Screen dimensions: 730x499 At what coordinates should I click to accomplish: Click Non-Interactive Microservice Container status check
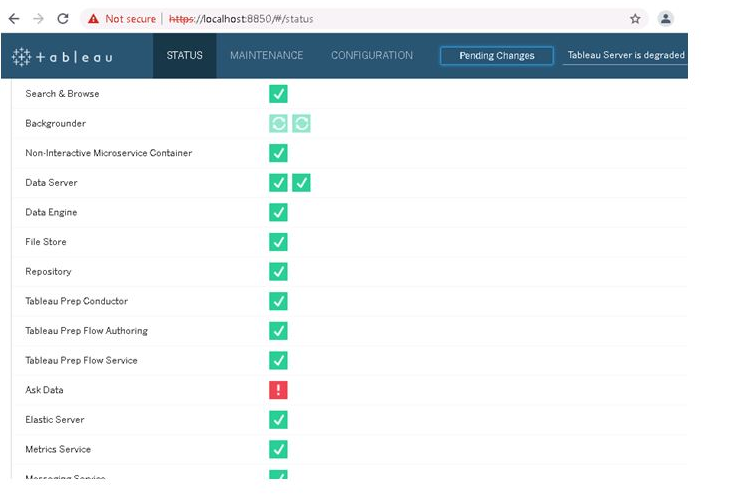pos(278,153)
